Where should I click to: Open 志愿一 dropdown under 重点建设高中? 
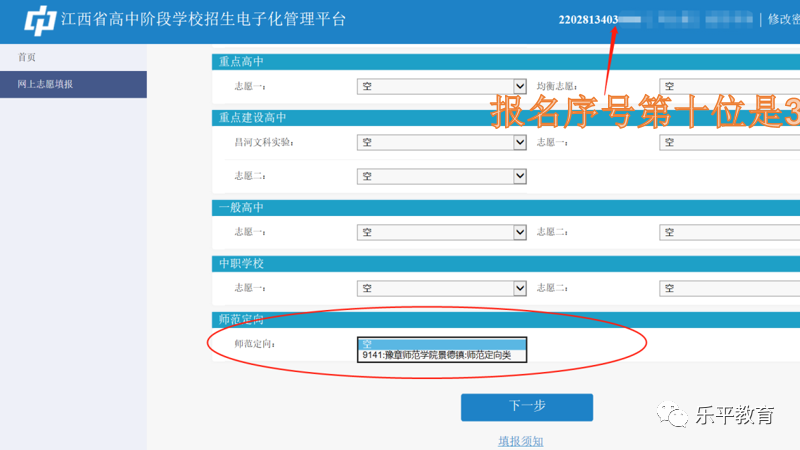click(729, 143)
